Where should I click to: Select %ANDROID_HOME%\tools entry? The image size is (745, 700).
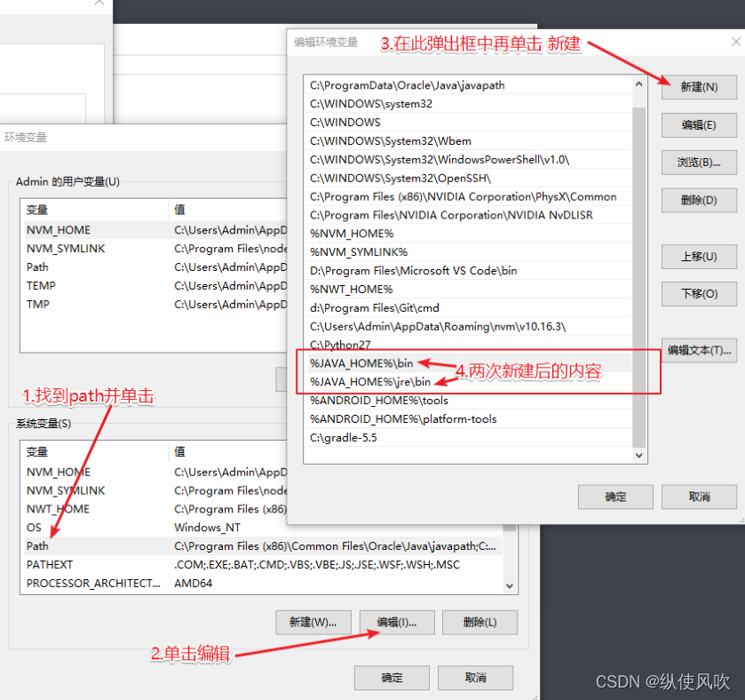(x=468, y=400)
